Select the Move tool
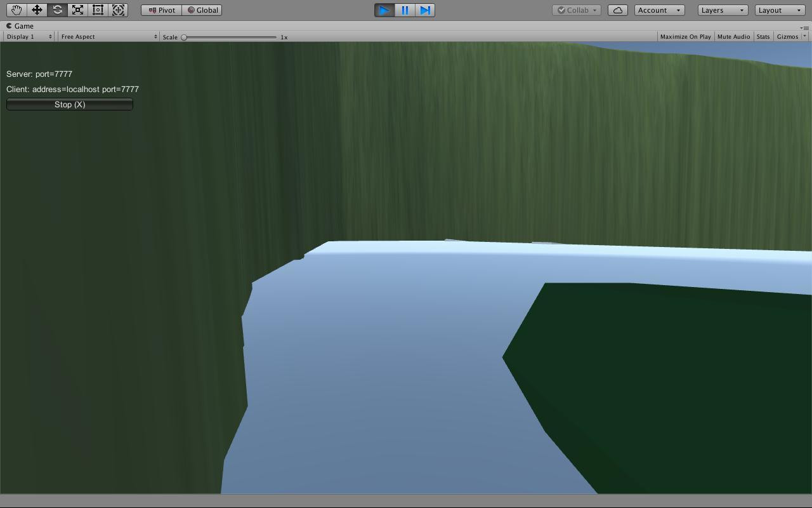This screenshot has width=812, height=508. point(37,10)
